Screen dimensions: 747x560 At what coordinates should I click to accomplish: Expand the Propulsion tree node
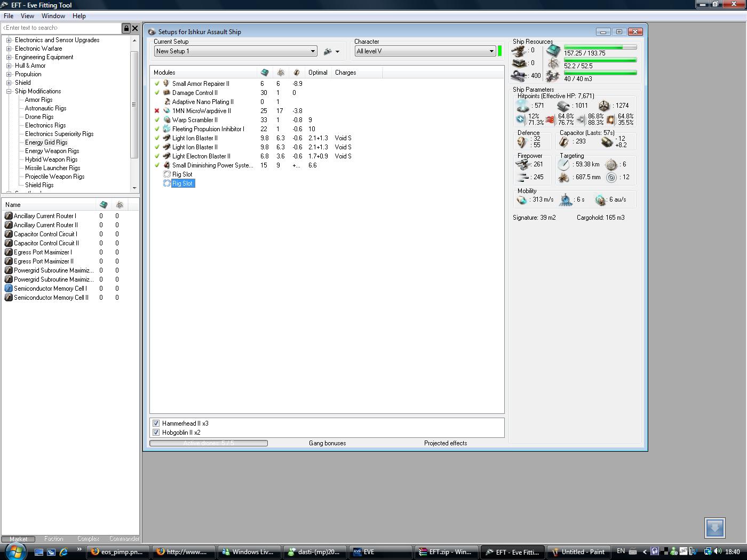[x=9, y=74]
